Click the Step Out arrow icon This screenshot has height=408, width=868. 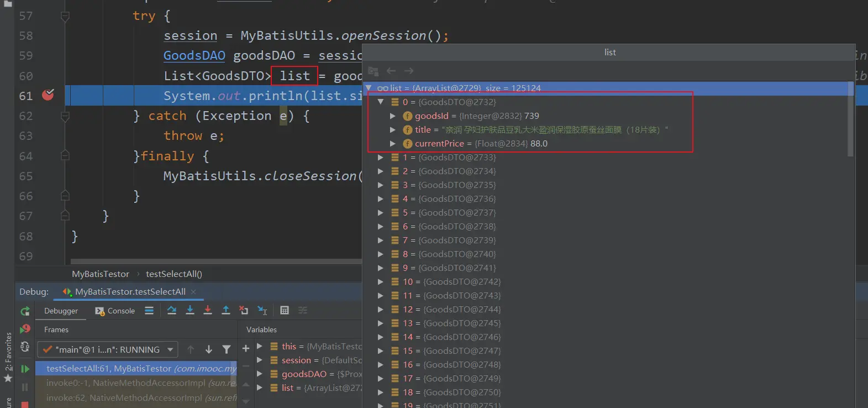point(226,310)
